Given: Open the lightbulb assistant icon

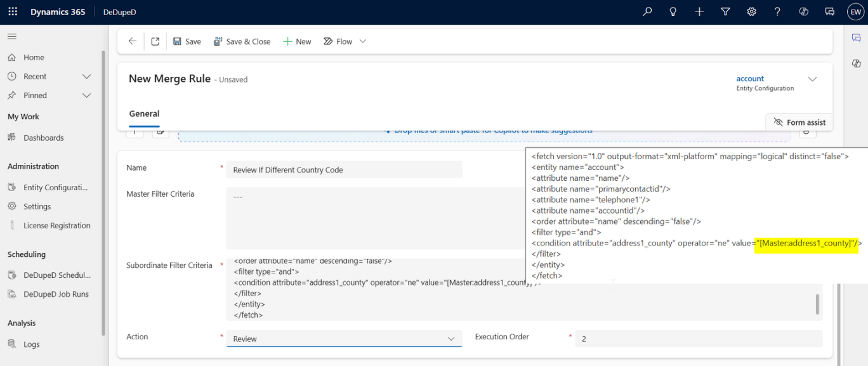Looking at the screenshot, I should (673, 12).
